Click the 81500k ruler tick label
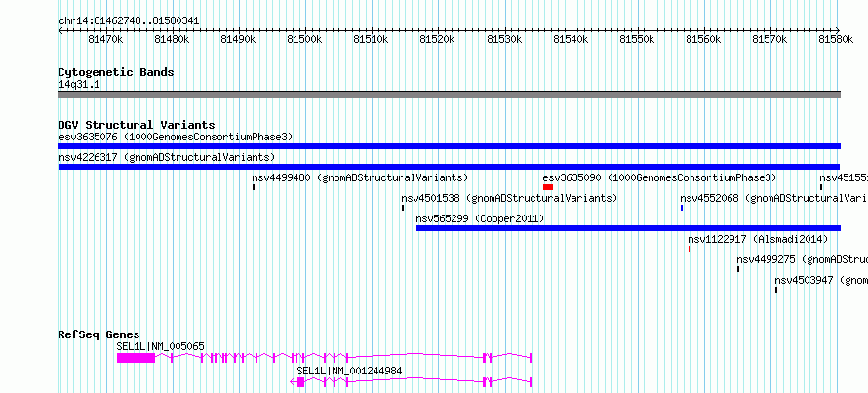868x393 pixels. [304, 39]
